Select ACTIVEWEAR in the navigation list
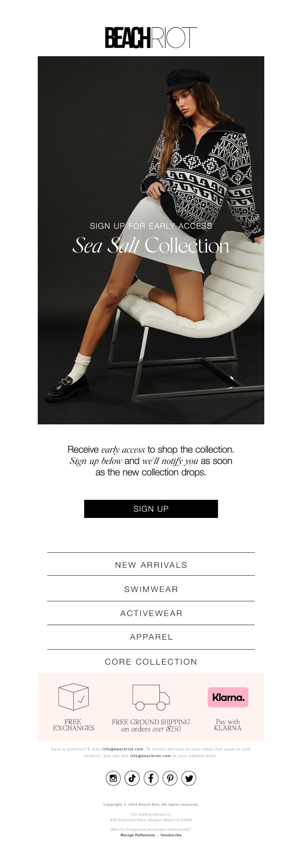Viewport: 302px width, 868px height. [151, 613]
